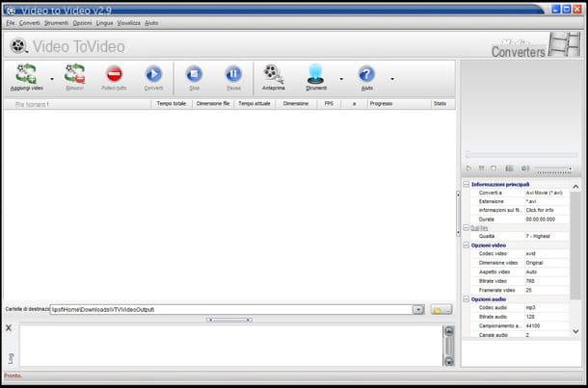Image resolution: width=588 pixels, height=388 pixels.
Task: Open the Aggiungi video dropdown arrow
Action: tap(52, 79)
